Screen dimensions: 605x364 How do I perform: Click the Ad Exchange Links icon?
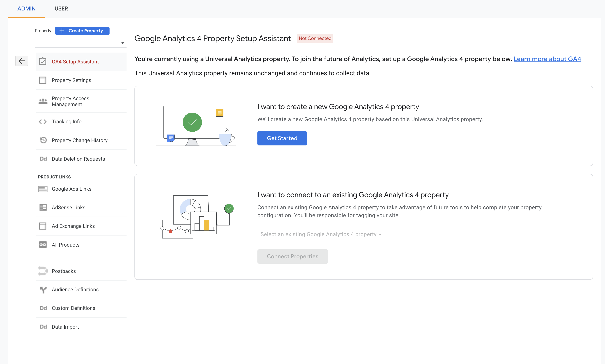[x=43, y=226]
